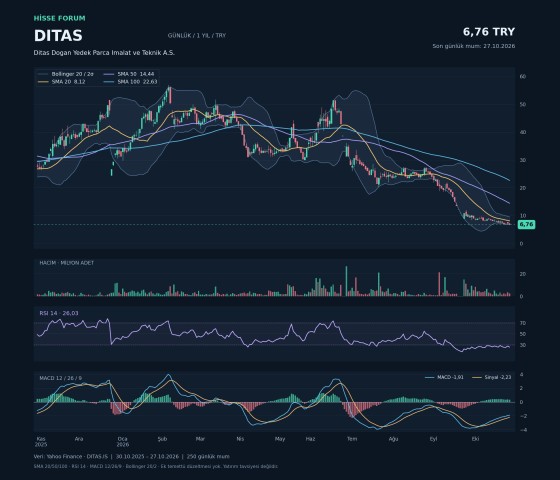The image size is (560, 480).
Task: Click the 40 label on price axis
Action: 523,132
